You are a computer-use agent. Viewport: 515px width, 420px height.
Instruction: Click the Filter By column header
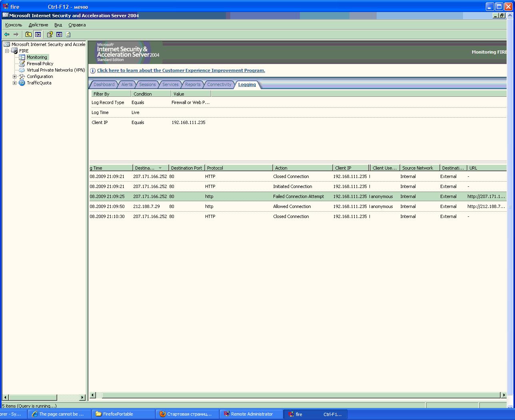111,94
